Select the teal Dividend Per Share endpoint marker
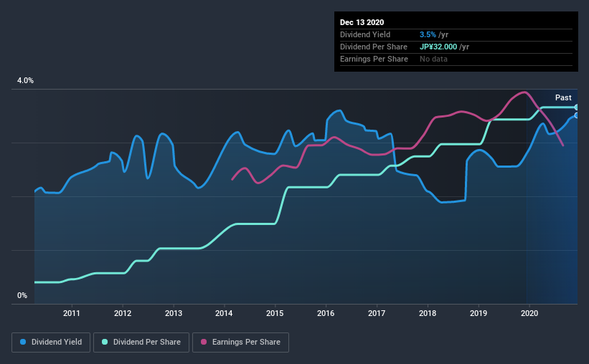Viewport: 589px width, 364px height. click(577, 107)
